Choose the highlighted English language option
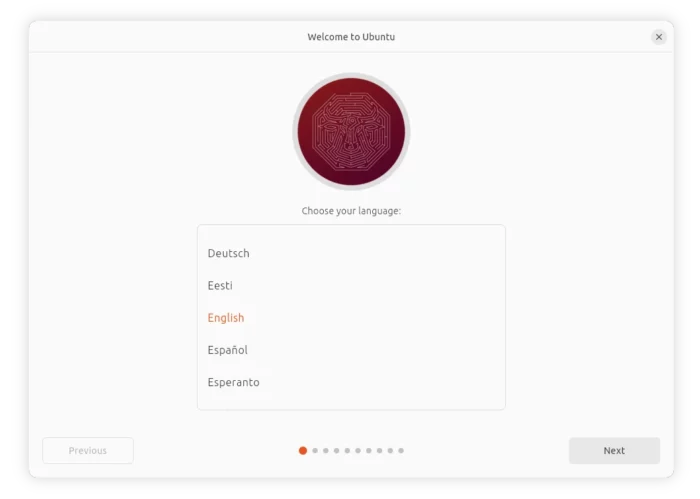The height and width of the screenshot is (499, 700). [351, 317]
